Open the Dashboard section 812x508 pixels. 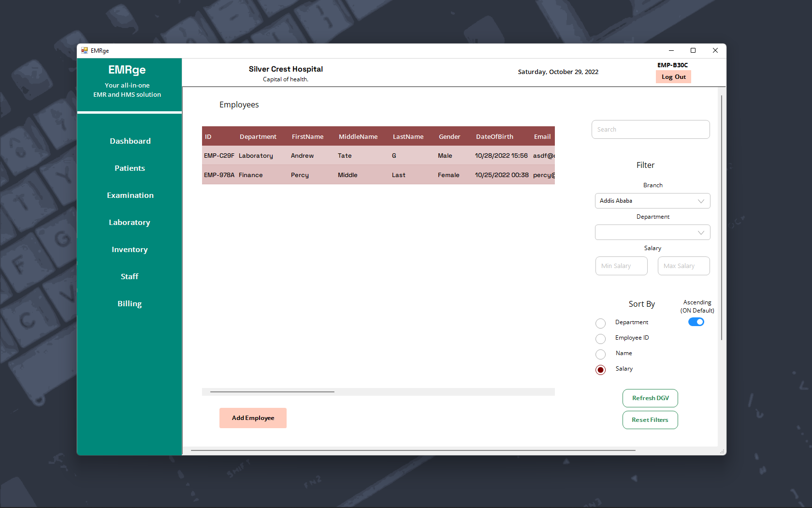tap(130, 141)
